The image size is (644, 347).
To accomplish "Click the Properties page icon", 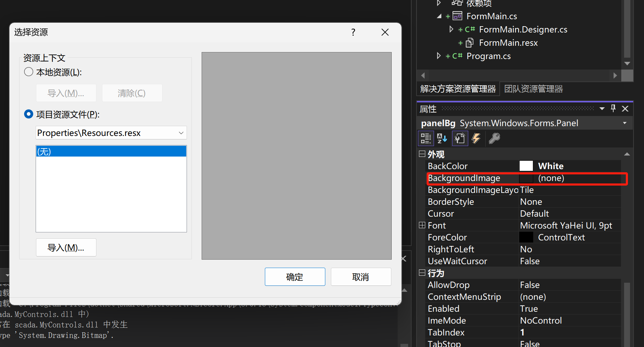I will pyautogui.click(x=460, y=138).
